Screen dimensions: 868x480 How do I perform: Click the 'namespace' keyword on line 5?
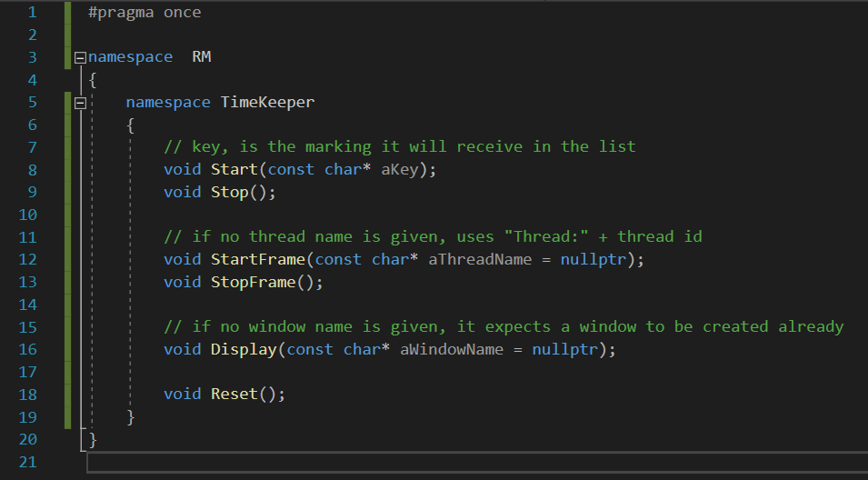click(168, 103)
